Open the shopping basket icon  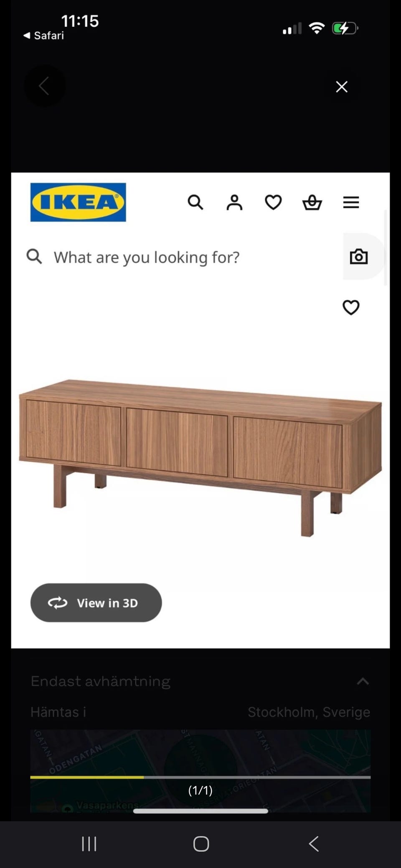click(312, 202)
